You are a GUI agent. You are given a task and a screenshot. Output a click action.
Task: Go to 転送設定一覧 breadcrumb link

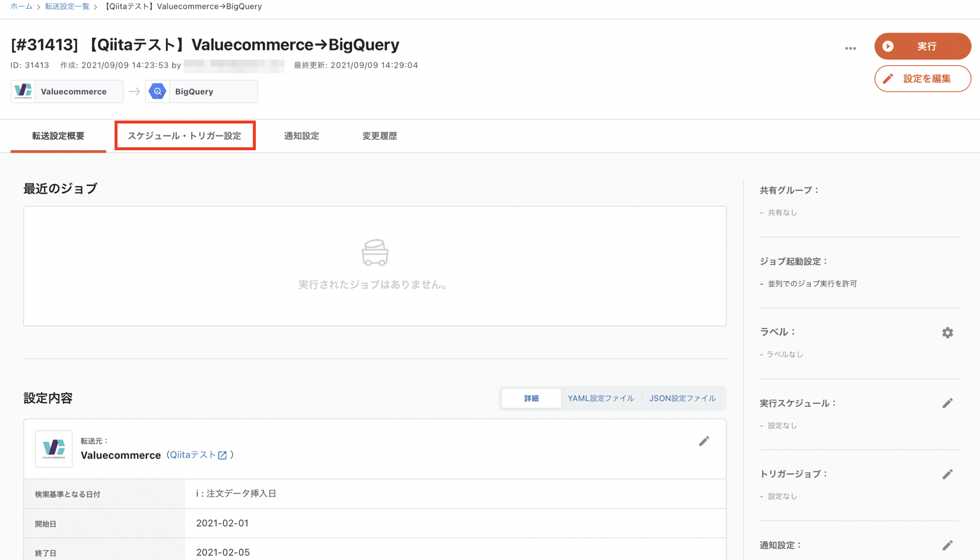(x=67, y=7)
